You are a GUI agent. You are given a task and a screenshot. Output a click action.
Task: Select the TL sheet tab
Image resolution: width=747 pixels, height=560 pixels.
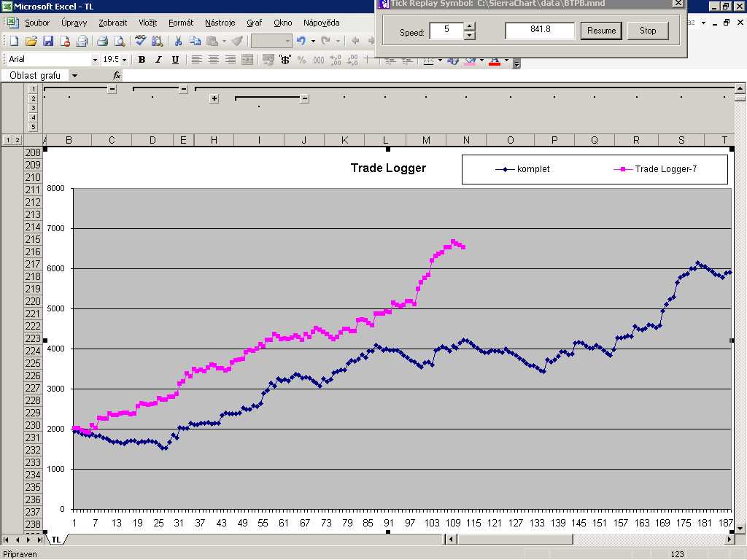coord(56,540)
